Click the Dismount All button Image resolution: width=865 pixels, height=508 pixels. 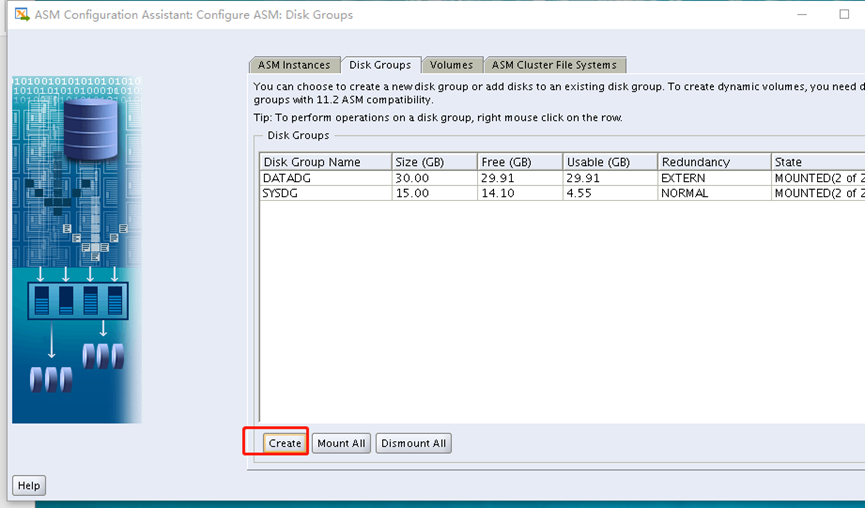[414, 443]
